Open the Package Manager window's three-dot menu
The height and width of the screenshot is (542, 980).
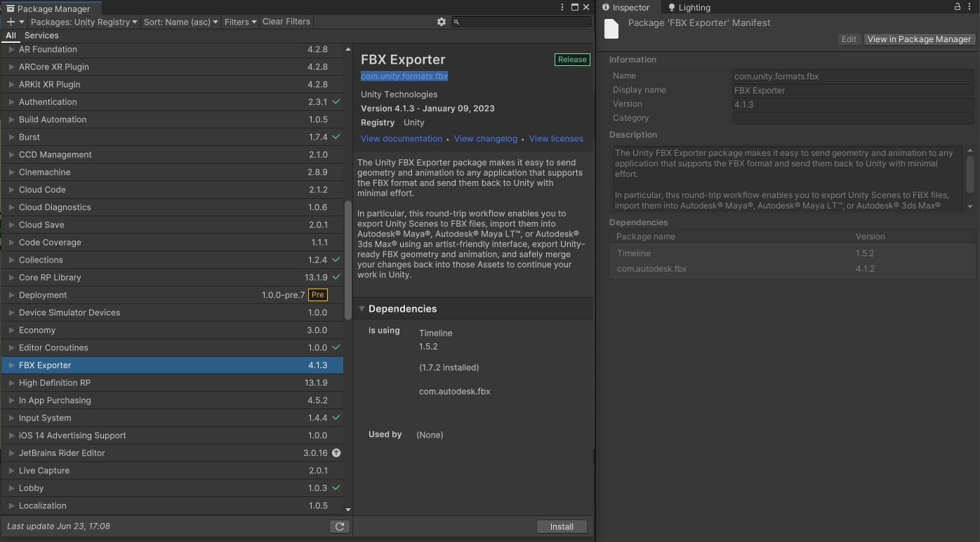pos(562,7)
